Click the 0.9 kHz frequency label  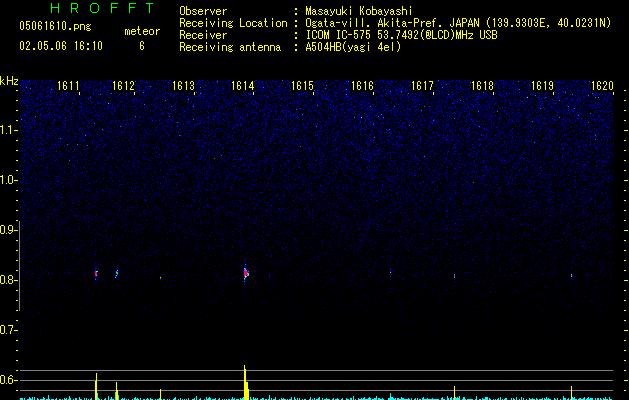[8, 230]
